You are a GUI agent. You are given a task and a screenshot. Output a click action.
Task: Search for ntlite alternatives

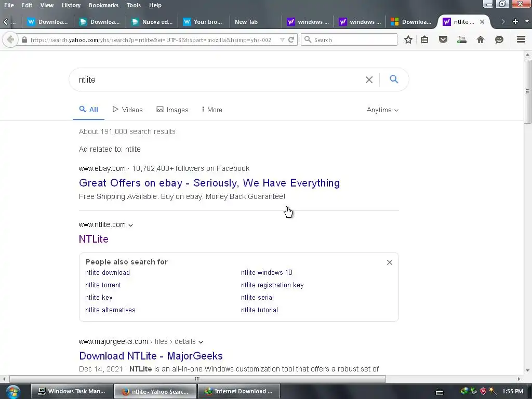(x=110, y=310)
